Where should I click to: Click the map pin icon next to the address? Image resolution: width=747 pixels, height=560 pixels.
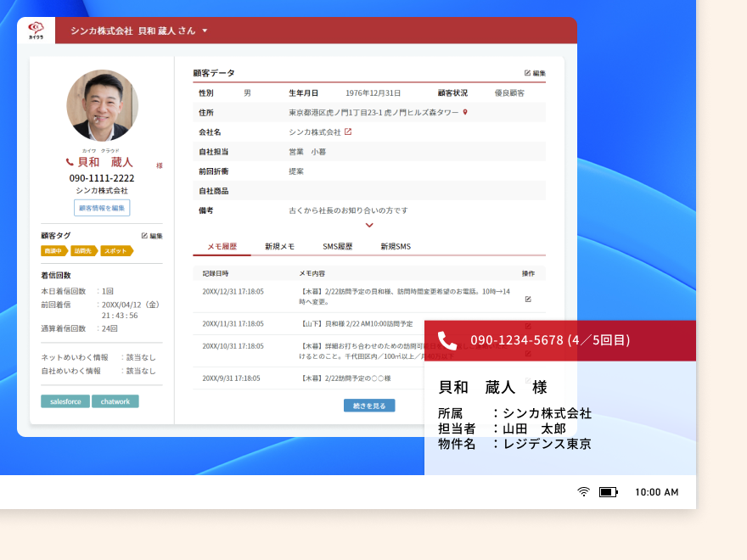coord(465,112)
